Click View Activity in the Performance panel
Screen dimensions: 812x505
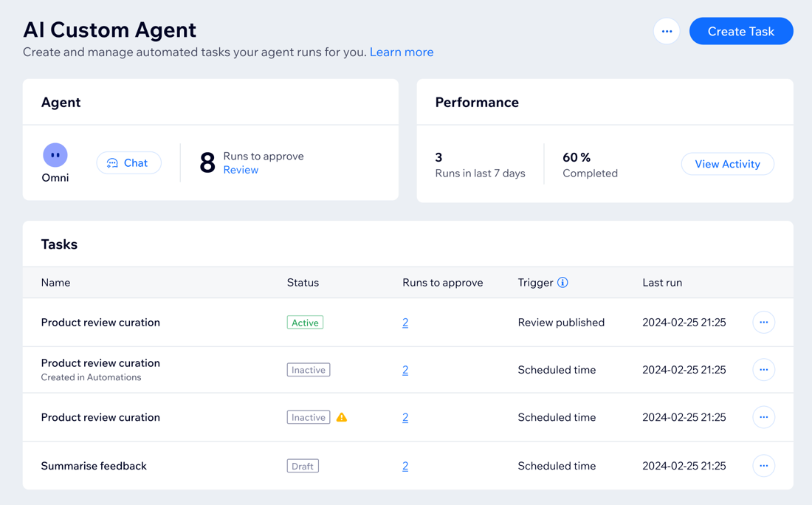click(x=727, y=164)
